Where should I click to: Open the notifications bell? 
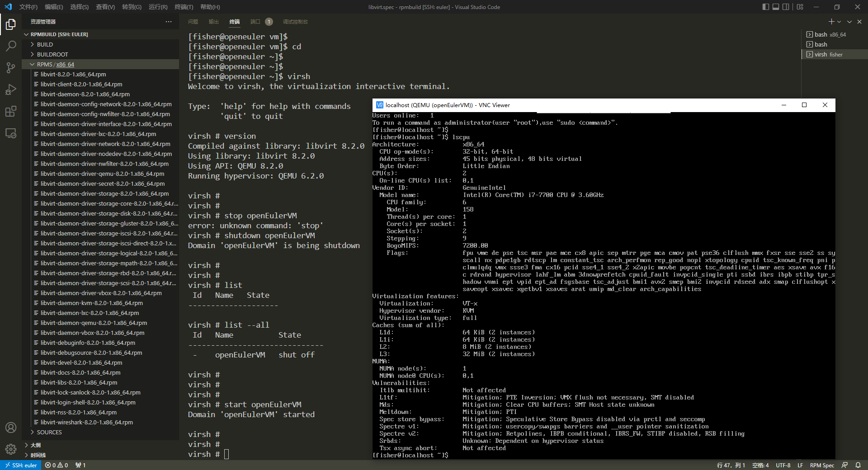click(x=858, y=465)
